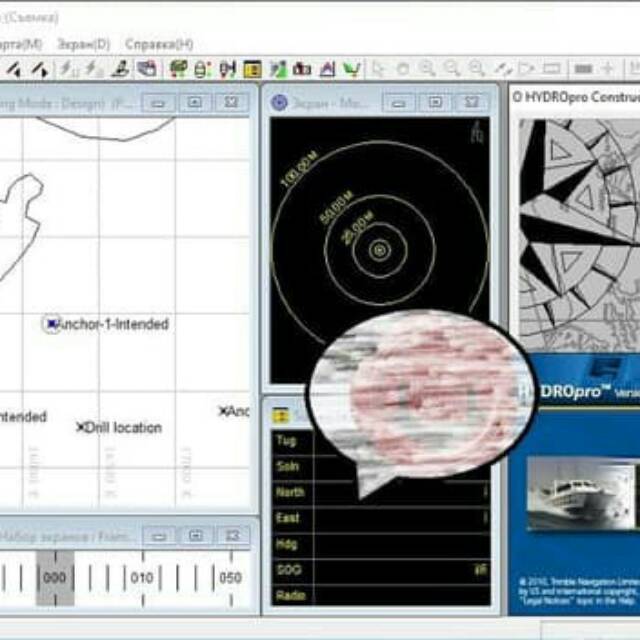Click the Drill location marker on the map
The image size is (640, 640).
81,427
